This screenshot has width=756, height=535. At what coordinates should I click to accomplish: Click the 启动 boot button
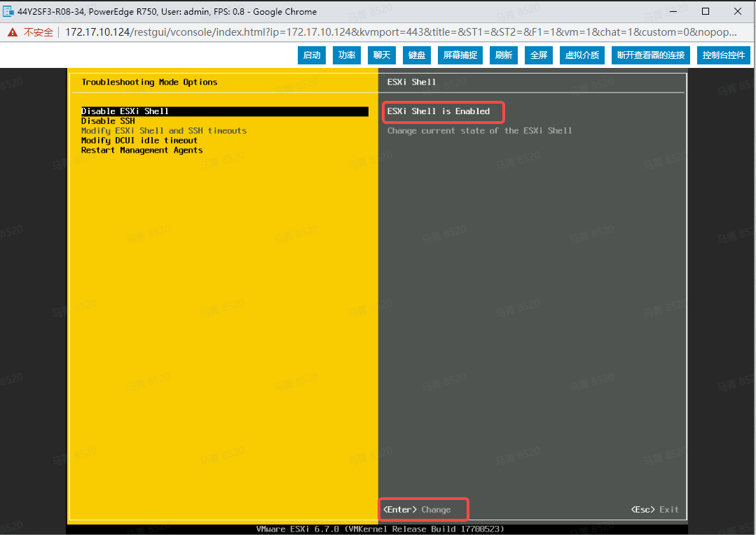(x=311, y=55)
